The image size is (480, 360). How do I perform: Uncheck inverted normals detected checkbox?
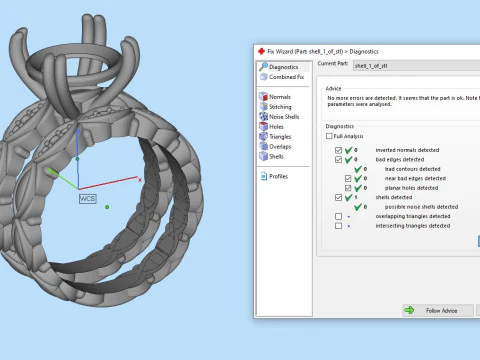pos(338,150)
